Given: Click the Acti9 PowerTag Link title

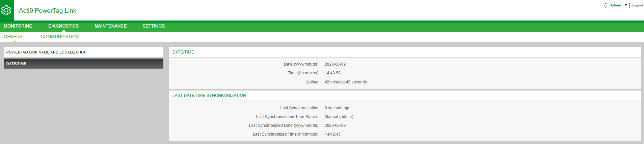Looking at the screenshot, I should coord(48,10).
